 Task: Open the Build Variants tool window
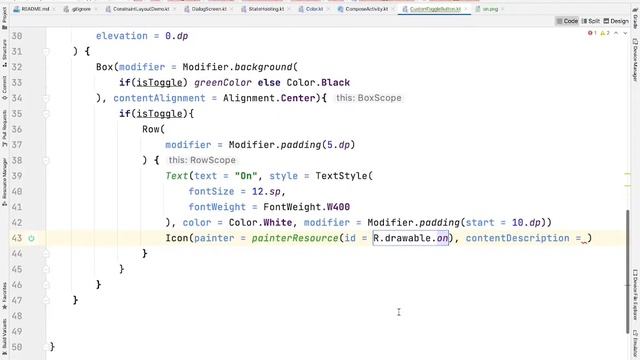(4, 338)
